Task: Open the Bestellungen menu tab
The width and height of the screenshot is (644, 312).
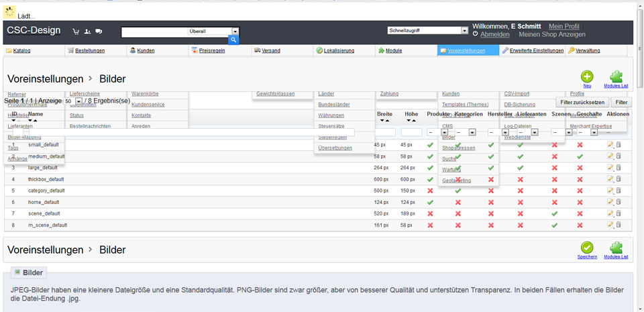Action: point(90,51)
